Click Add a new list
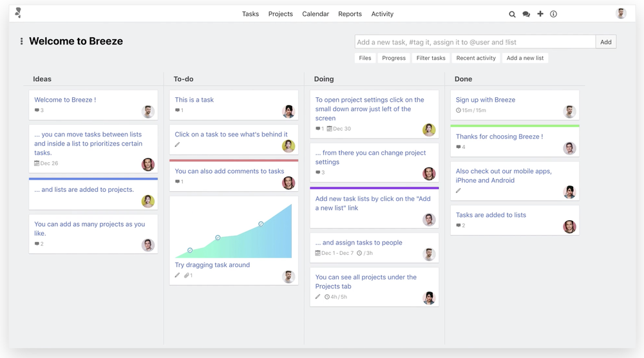This screenshot has height=358, width=644. [525, 58]
